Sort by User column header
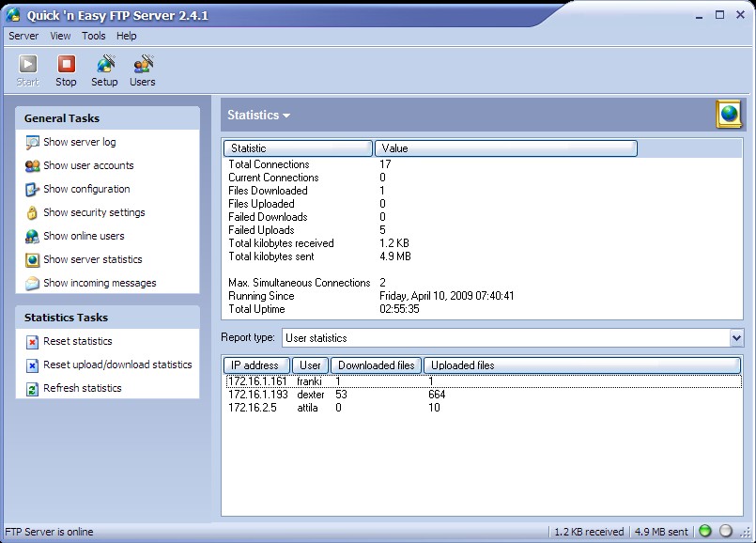The height and width of the screenshot is (543, 756). tap(310, 365)
